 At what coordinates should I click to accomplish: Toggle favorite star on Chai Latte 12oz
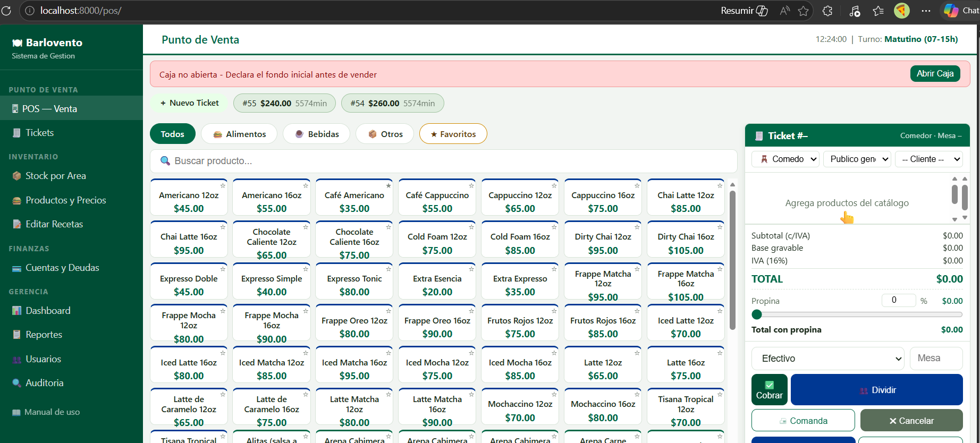coord(720,186)
